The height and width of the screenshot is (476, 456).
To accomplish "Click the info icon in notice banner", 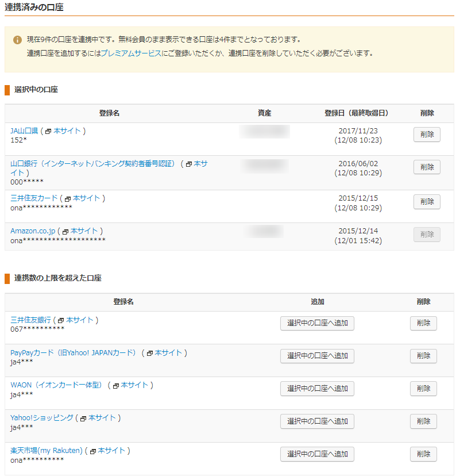I will [x=17, y=40].
